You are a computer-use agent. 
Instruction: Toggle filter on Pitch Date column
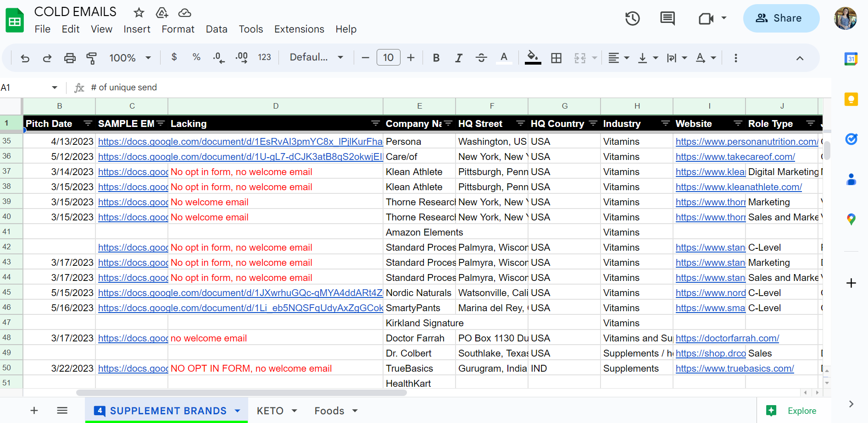[88, 123]
